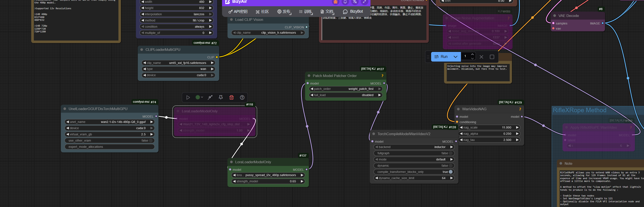Click batch count field showing 1
The image size is (644, 207).
465,57
